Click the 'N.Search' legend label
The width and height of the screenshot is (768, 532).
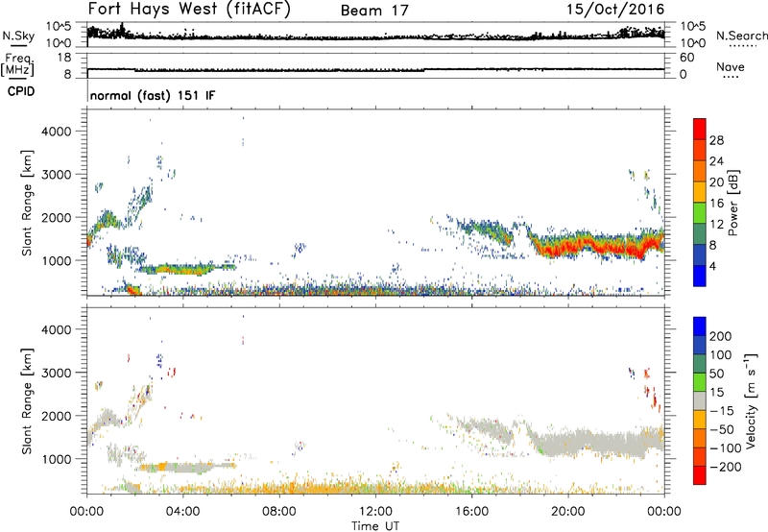point(741,36)
